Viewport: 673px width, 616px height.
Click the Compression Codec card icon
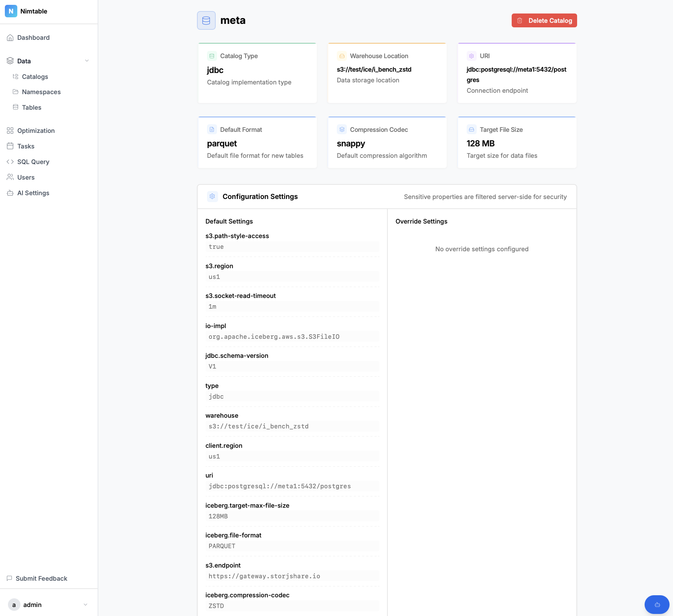click(342, 129)
